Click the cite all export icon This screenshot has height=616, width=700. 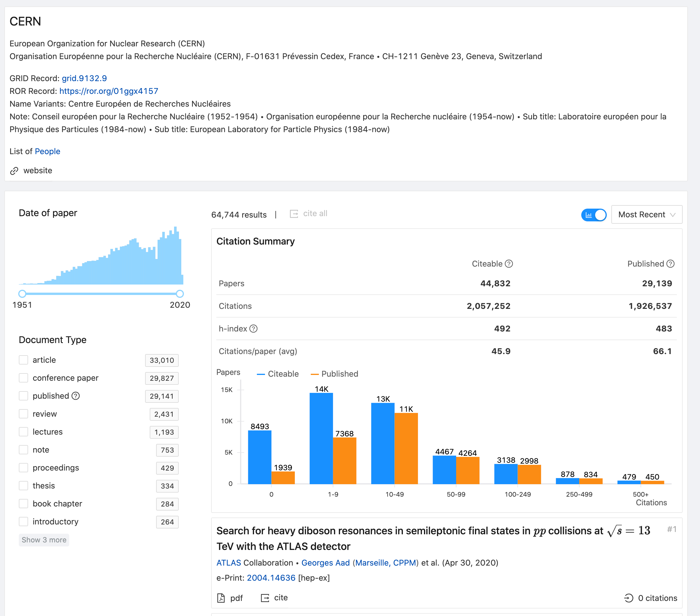294,214
